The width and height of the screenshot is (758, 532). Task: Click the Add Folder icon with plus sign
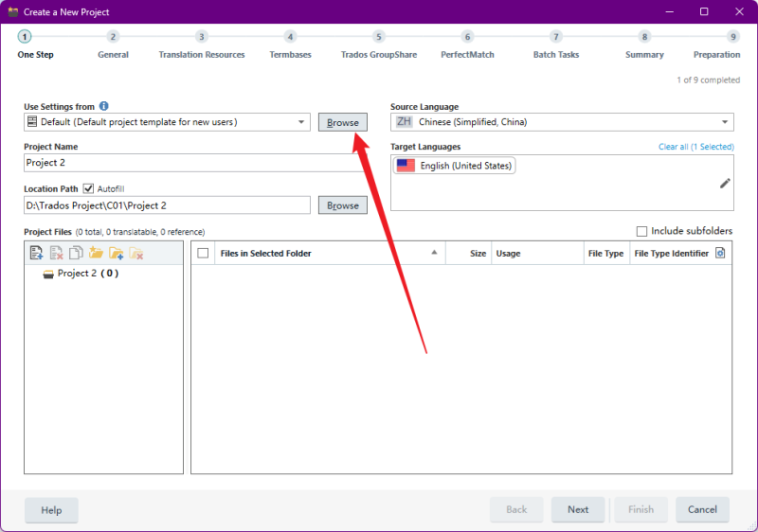point(116,253)
